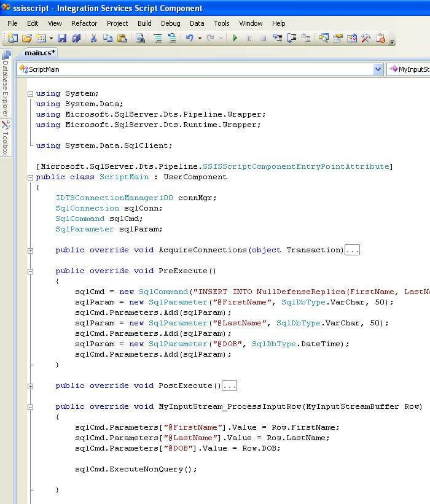Collapse the using directives region
This screenshot has width=430, height=504.
pyautogui.click(x=30, y=94)
